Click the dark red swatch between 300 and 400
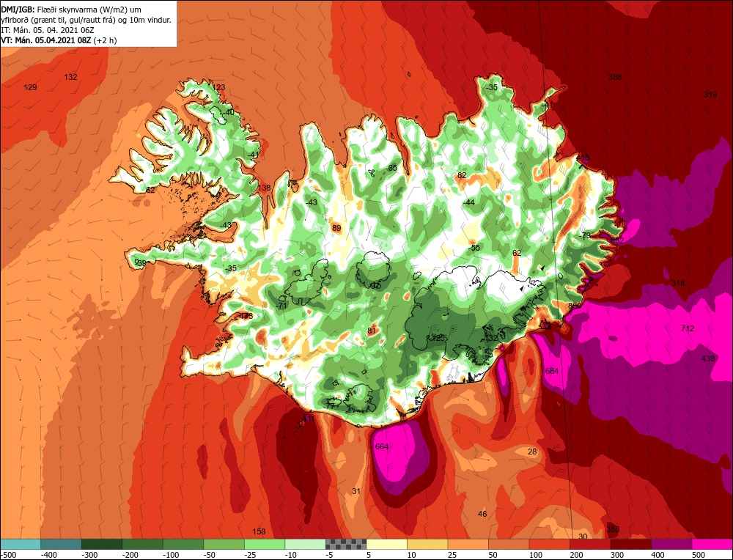This screenshot has height=560, width=733. [630, 544]
